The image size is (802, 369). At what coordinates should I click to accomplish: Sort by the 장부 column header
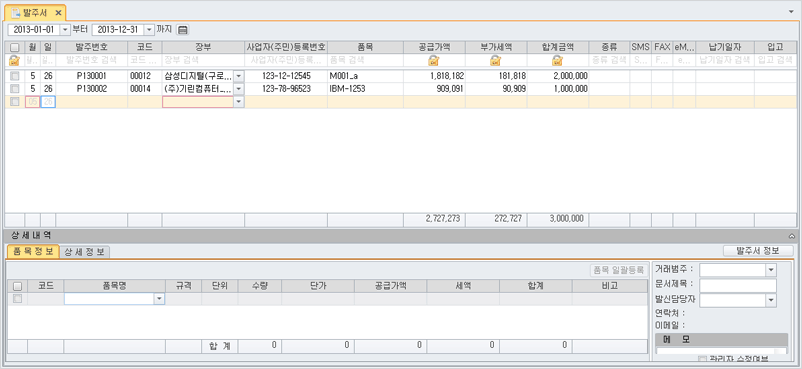click(x=203, y=47)
